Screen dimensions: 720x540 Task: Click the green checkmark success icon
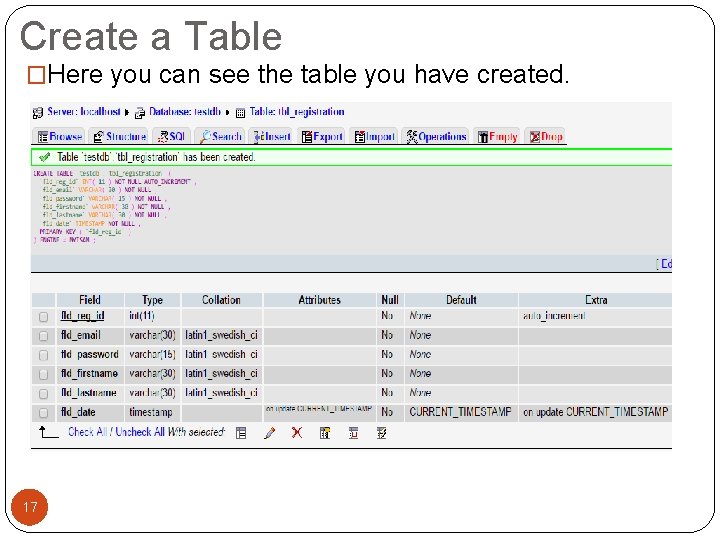click(x=45, y=157)
